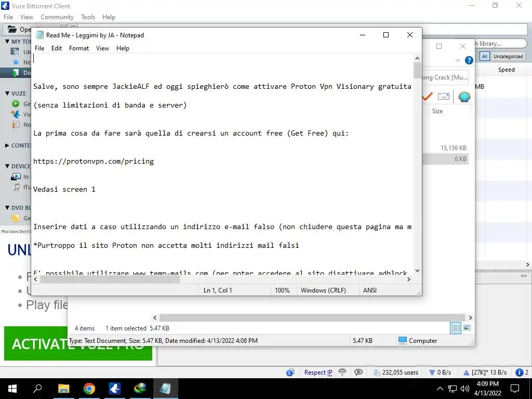
Task: Open Vuze's Community menu
Action: (57, 17)
